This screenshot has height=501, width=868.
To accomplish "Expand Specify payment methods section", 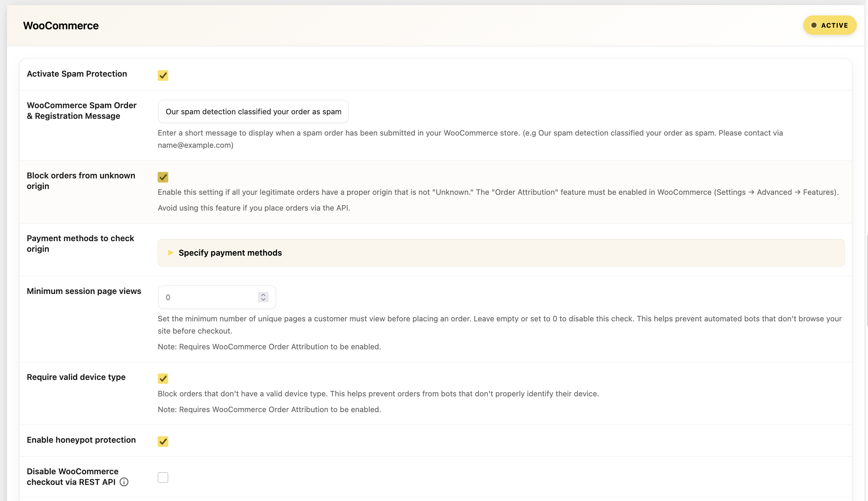I will coord(501,253).
